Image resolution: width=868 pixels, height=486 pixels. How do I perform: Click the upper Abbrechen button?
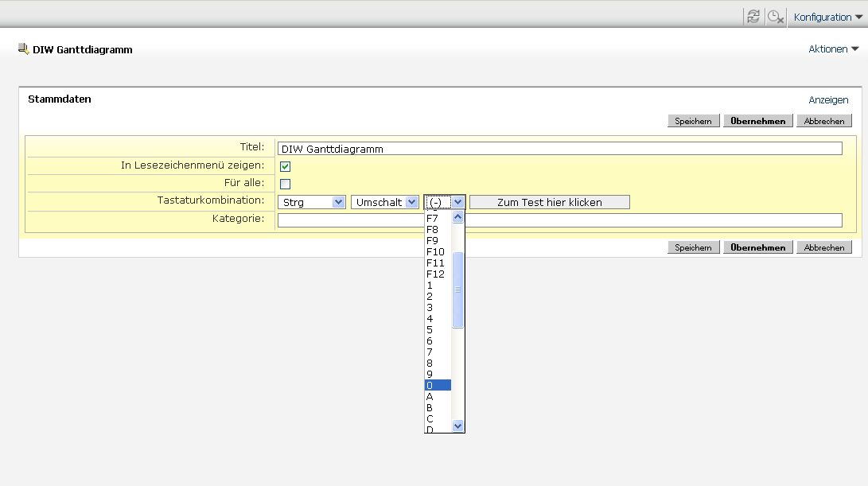click(824, 121)
